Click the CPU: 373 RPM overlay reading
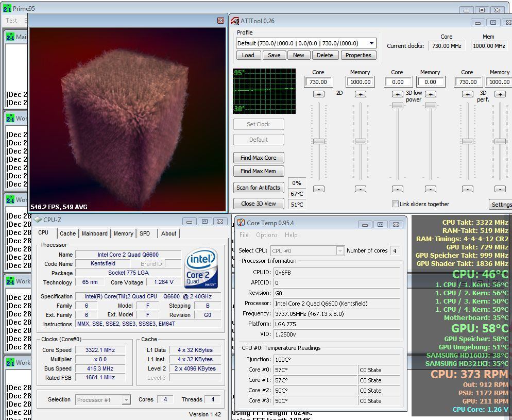The width and height of the screenshot is (512, 420). click(x=470, y=374)
